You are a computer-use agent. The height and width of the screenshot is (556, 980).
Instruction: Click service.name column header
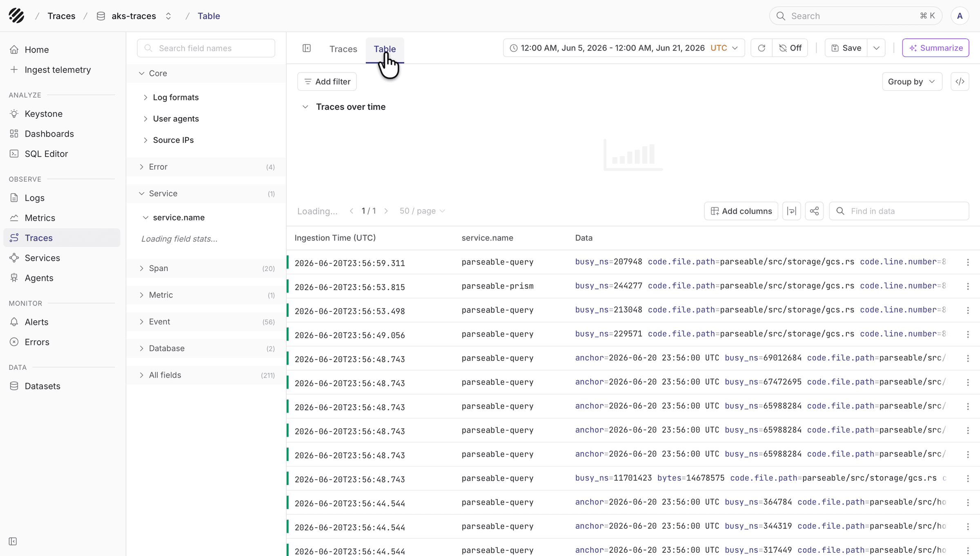coord(488,238)
